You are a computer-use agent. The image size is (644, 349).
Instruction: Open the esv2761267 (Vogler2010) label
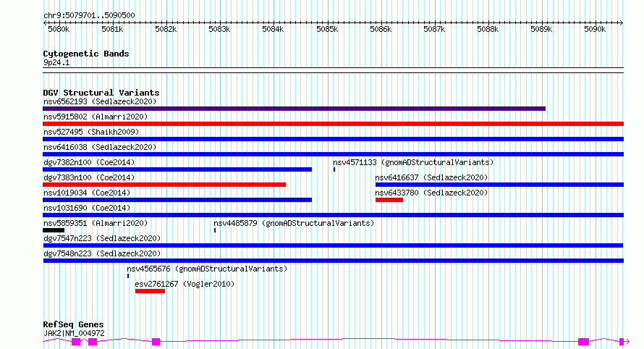tap(185, 284)
